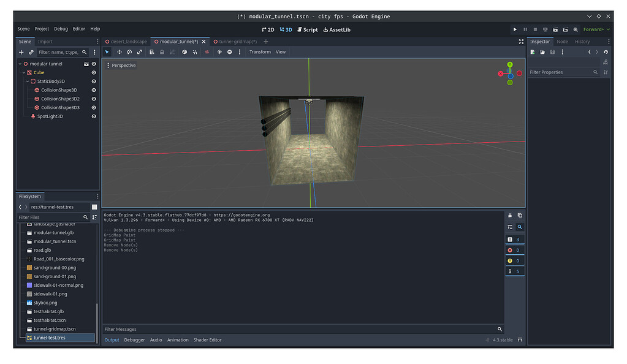Toggle visibility of SpotLight3D node

[93, 116]
